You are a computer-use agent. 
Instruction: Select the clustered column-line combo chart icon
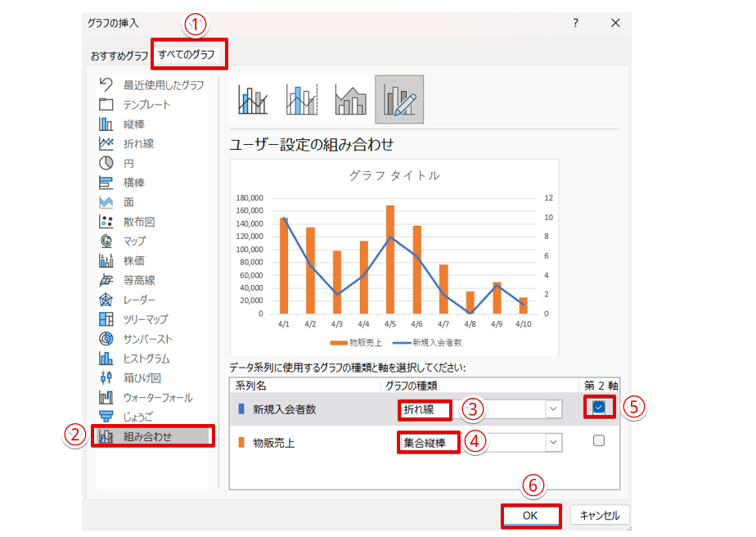253,99
